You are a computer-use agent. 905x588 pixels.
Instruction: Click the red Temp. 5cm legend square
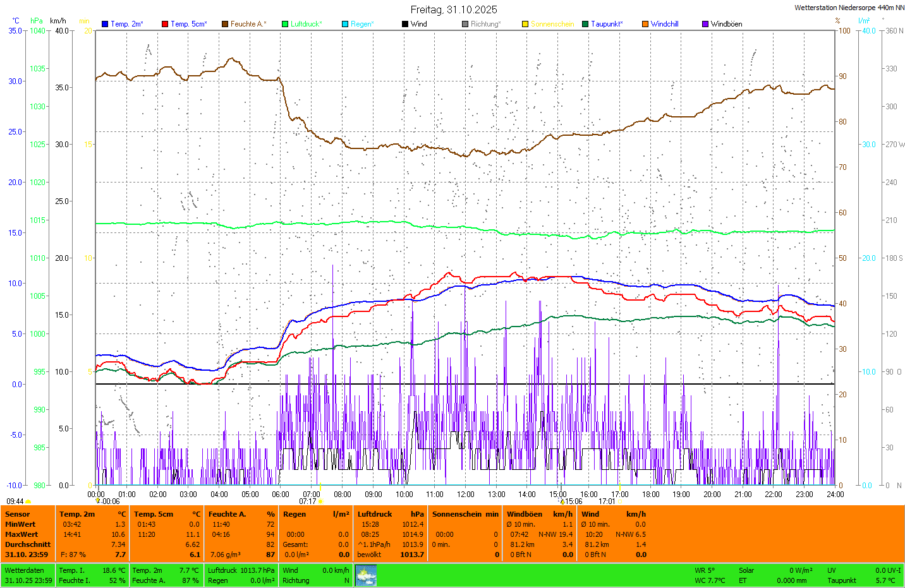point(165,24)
